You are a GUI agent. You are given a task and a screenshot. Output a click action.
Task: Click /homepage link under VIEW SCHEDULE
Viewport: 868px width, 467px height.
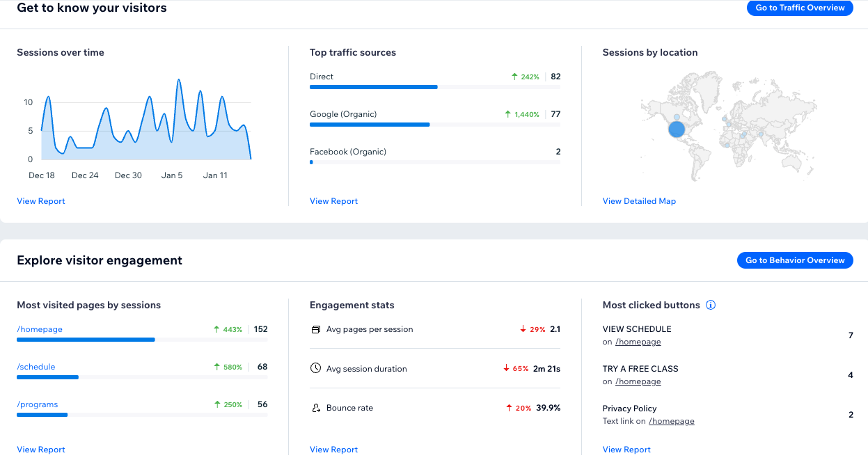[x=638, y=342]
